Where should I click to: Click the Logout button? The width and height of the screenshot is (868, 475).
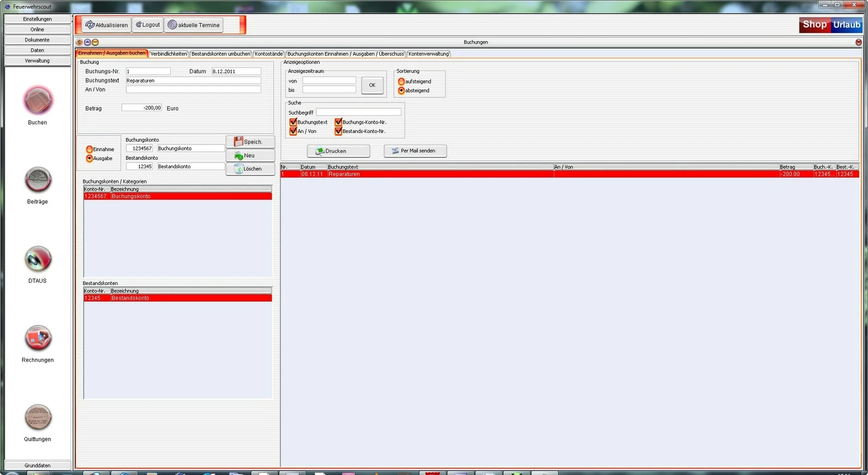coord(148,25)
